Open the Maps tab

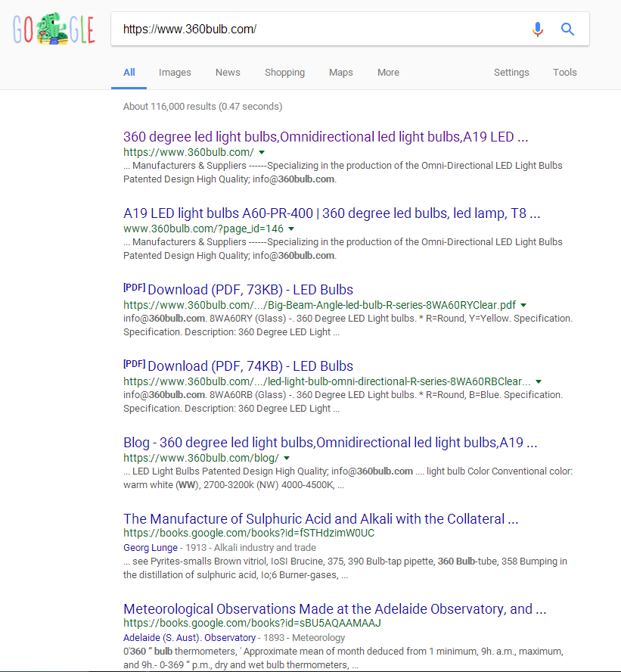(x=341, y=73)
